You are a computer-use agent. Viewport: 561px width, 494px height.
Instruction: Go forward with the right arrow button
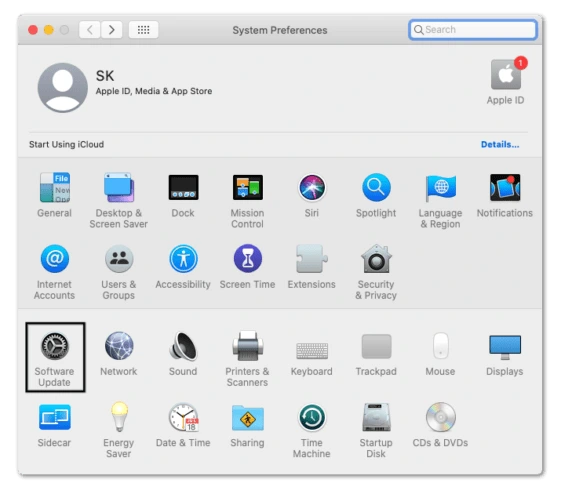112,30
